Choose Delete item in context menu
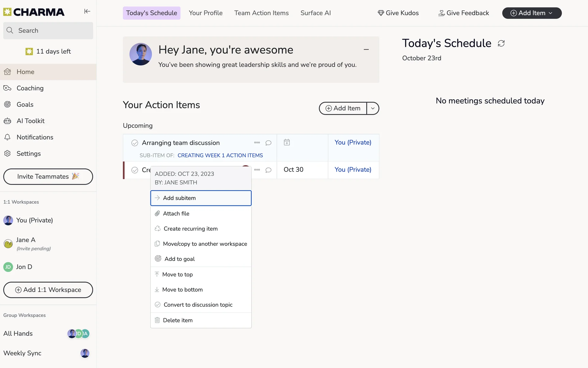This screenshot has height=368, width=588. coord(178,320)
